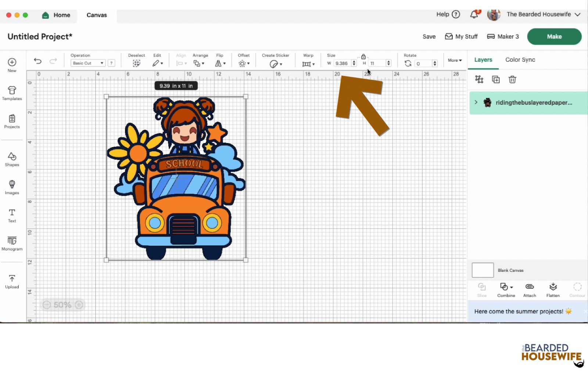Click the Make button
This screenshot has width=588, height=374.
click(x=554, y=36)
